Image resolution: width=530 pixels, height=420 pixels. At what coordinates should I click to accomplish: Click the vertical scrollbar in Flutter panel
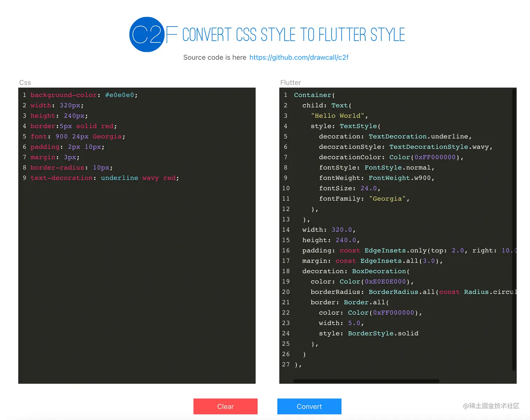(x=514, y=229)
